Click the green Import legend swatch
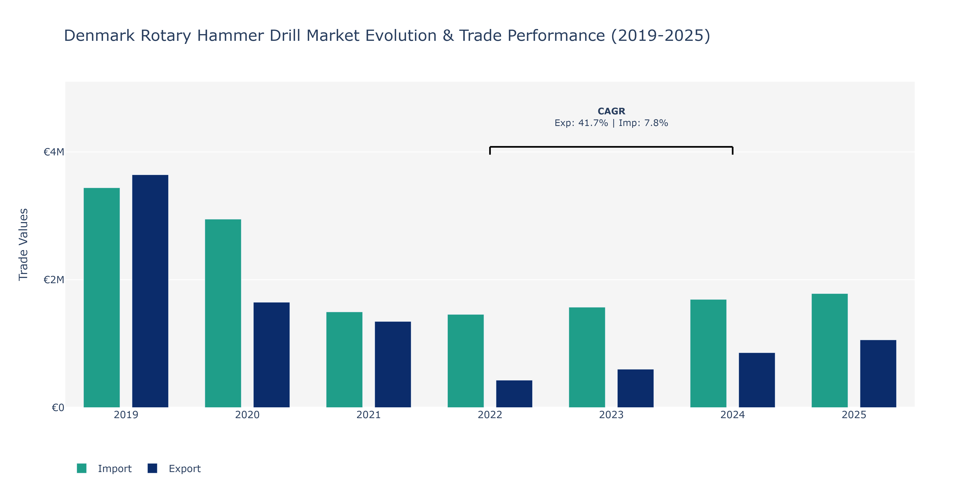The image size is (980, 490). point(81,468)
